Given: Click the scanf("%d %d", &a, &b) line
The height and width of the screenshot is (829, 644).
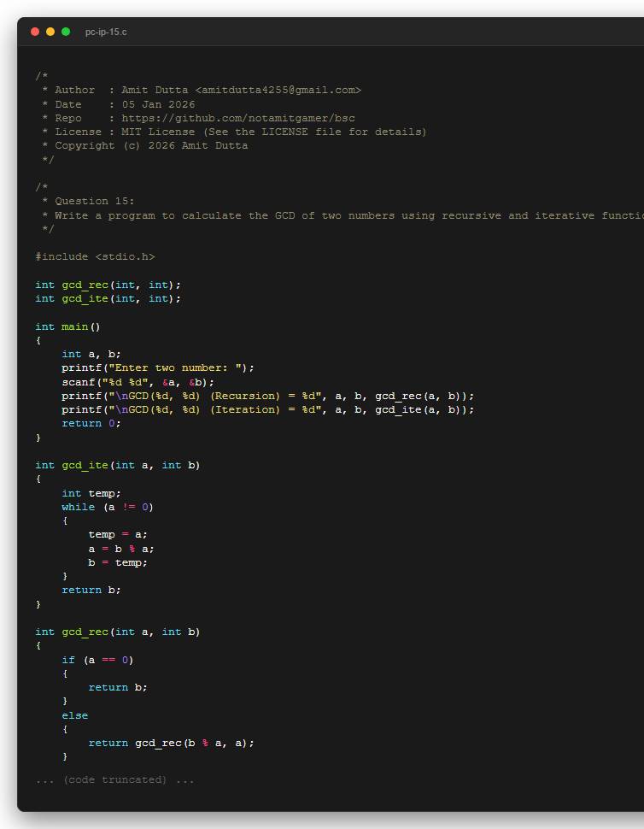Looking at the screenshot, I should [x=138, y=382].
